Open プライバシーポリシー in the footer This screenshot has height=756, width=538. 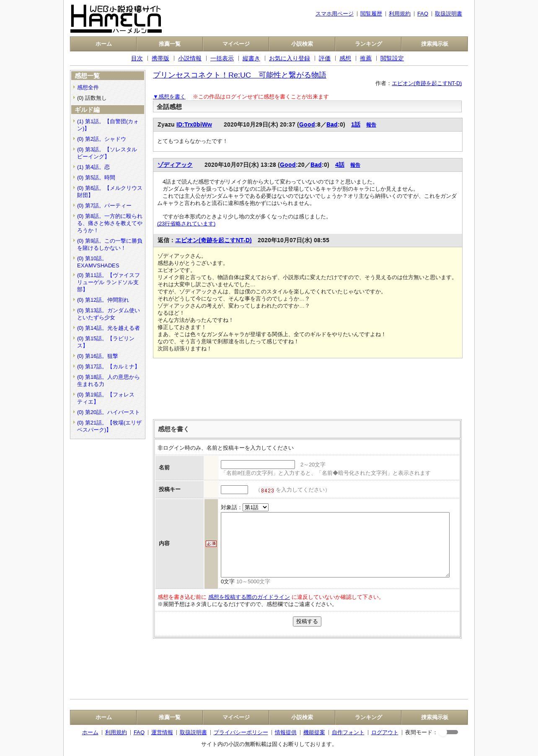[x=241, y=733]
